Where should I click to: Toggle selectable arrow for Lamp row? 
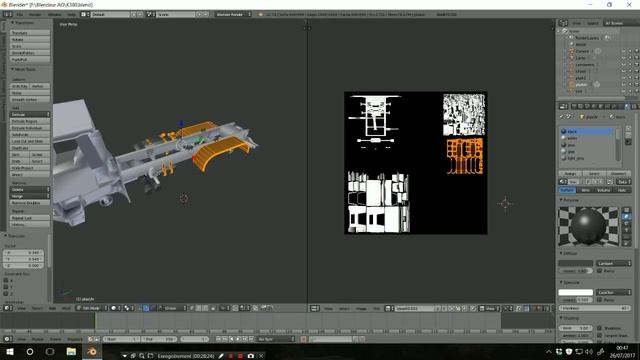[630, 58]
